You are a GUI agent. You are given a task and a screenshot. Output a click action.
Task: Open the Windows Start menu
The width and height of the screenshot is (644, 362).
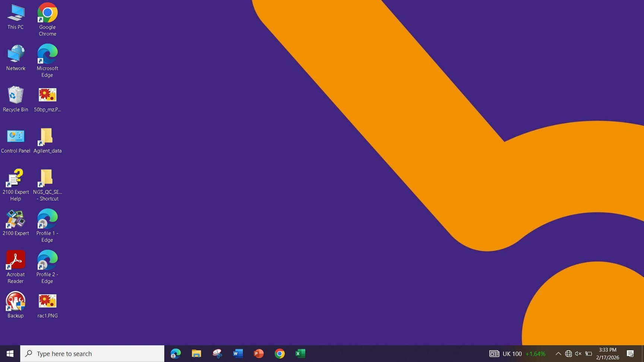click(10, 353)
